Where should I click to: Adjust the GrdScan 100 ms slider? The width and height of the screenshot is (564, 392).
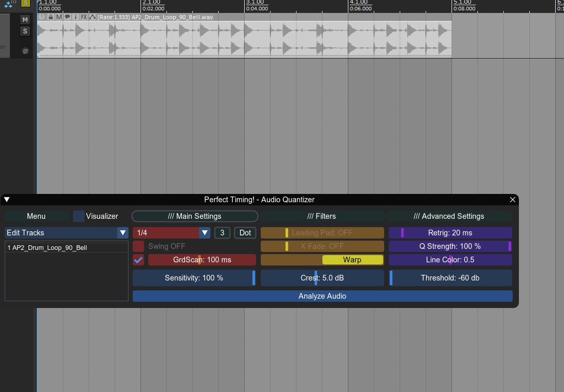coord(202,260)
